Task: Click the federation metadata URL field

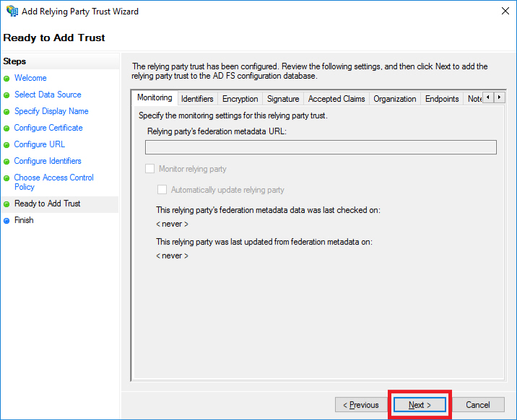Action: coord(321,147)
